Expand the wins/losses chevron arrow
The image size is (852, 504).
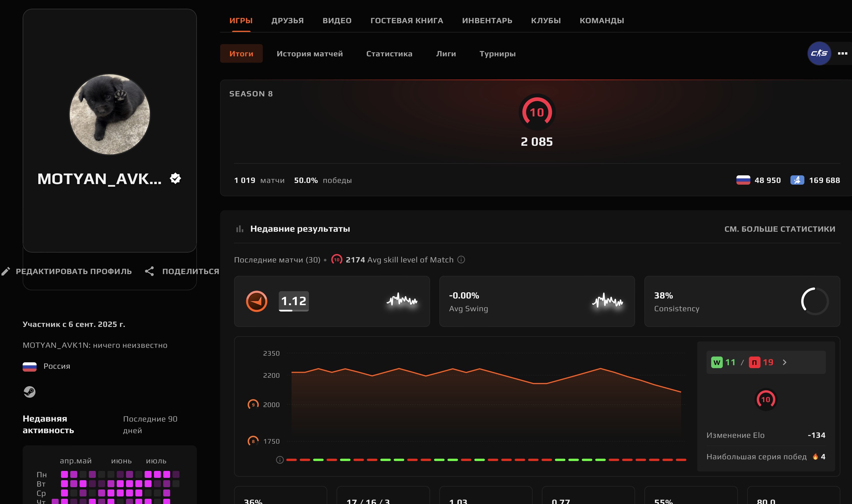coord(784,362)
